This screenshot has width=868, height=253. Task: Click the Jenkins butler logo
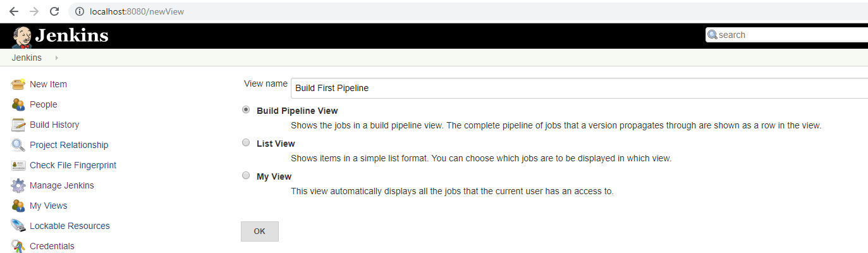point(22,37)
